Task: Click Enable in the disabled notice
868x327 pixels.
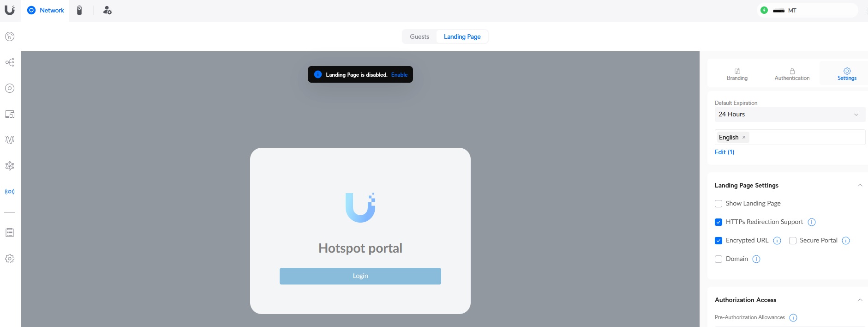Action: click(x=399, y=75)
